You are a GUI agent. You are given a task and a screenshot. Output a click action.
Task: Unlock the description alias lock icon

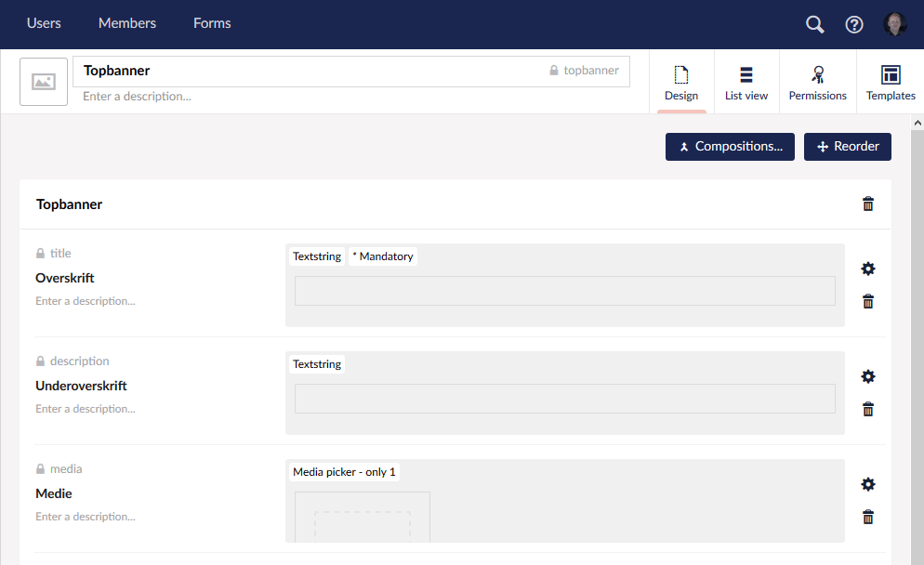click(x=40, y=361)
